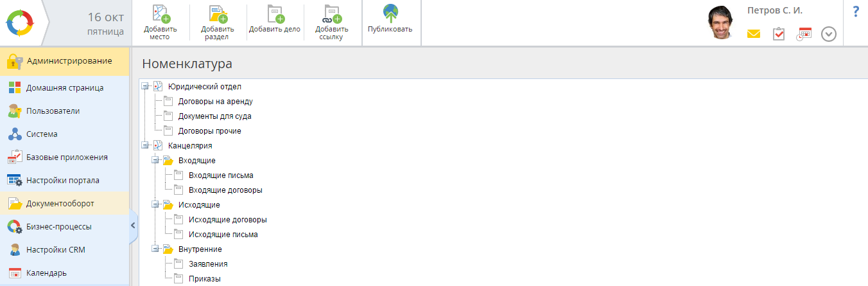Open tasks via the clipboard checkmark icon
This screenshot has height=286, width=868.
[779, 34]
